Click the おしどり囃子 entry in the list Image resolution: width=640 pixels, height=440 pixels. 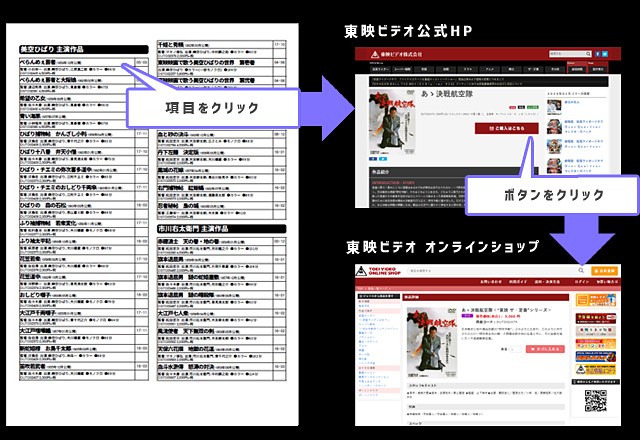[84, 299]
